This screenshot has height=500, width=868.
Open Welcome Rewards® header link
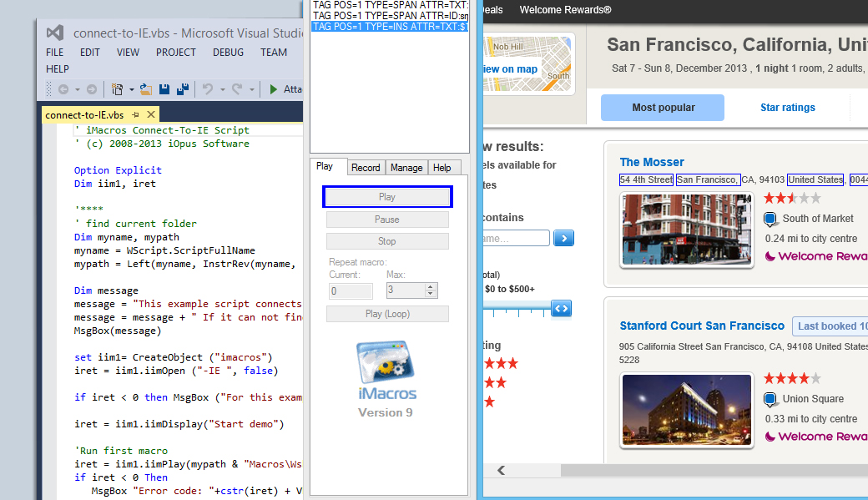[x=565, y=10]
